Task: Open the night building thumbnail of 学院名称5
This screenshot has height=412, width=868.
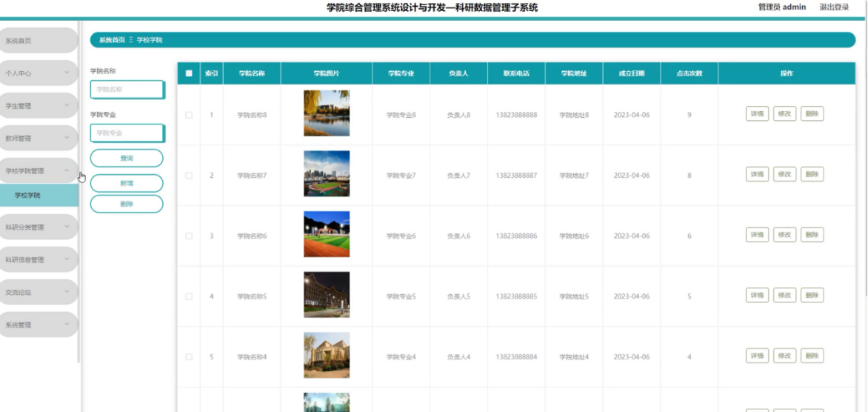Action: pos(327,295)
